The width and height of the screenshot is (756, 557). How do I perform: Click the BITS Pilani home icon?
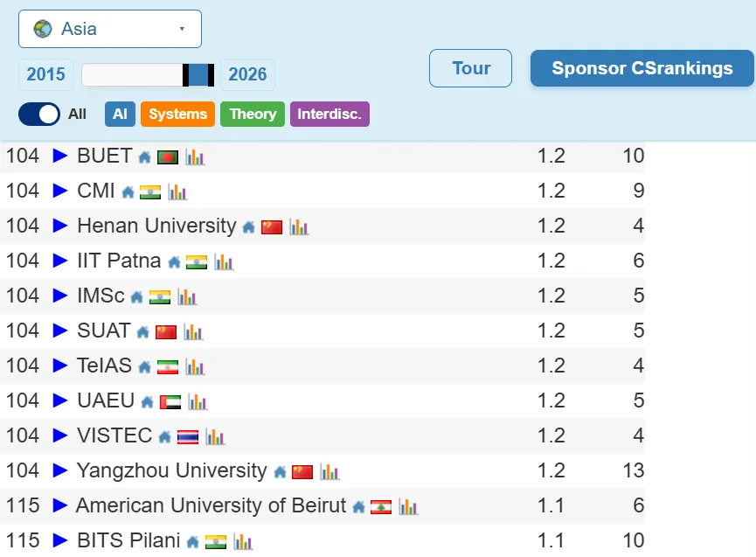[x=193, y=542]
